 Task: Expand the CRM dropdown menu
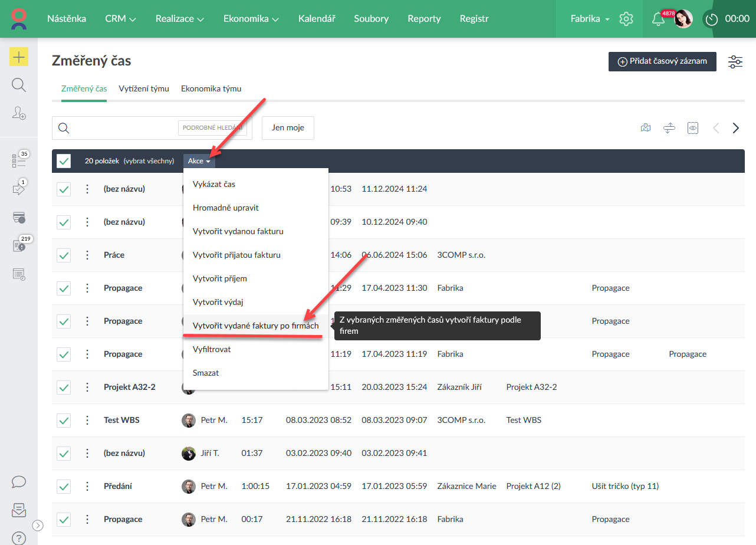[120, 19]
